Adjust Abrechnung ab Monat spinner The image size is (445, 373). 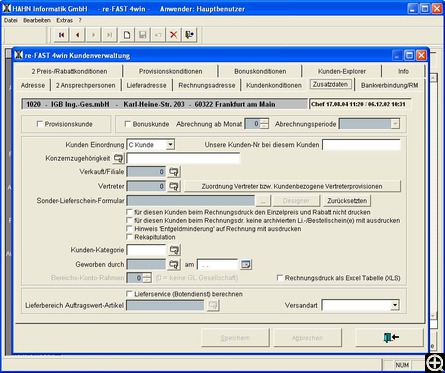264,124
